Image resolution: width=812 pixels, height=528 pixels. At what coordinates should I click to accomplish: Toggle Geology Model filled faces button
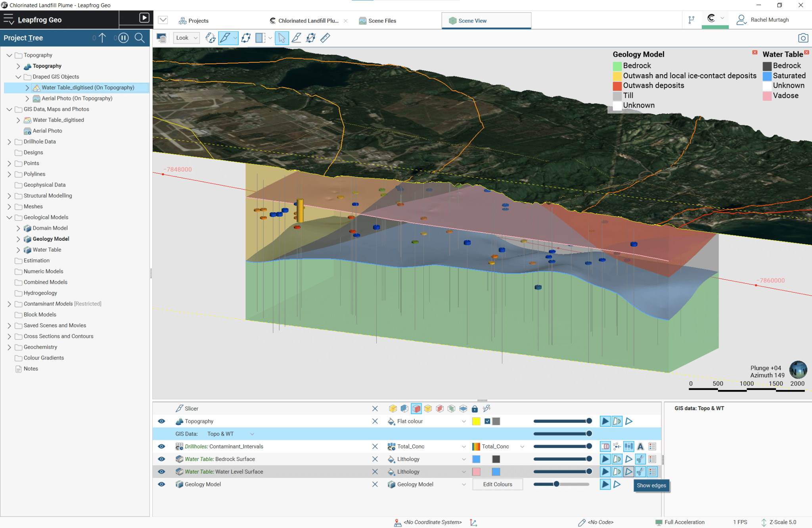point(605,484)
